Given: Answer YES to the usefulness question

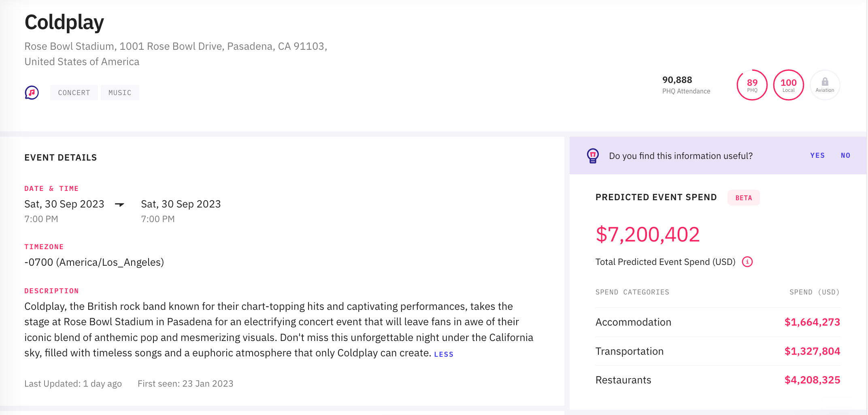Looking at the screenshot, I should click(x=817, y=156).
